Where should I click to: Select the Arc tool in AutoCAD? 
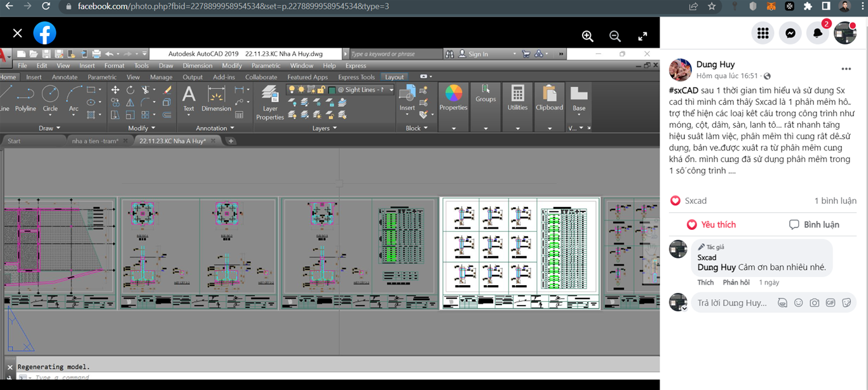click(x=74, y=98)
